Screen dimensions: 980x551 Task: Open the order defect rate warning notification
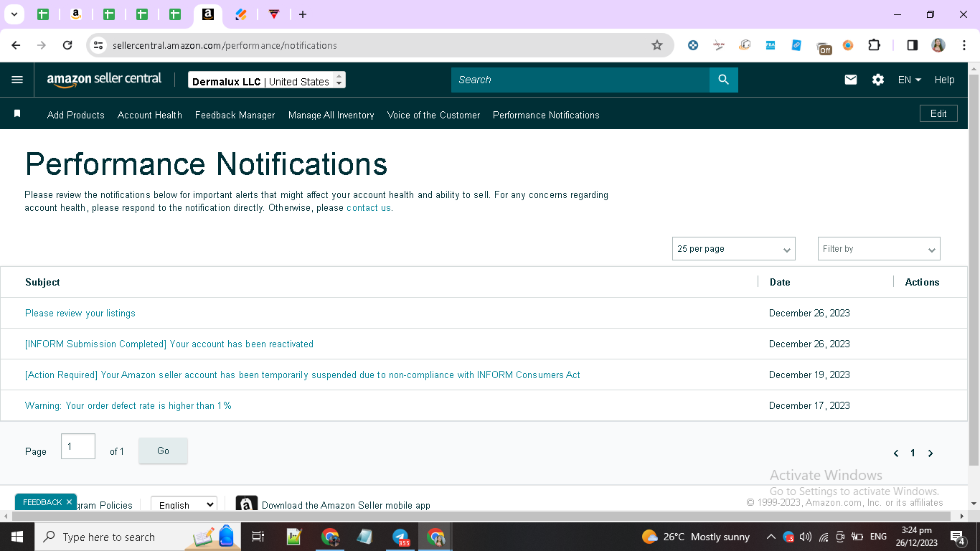coord(128,405)
